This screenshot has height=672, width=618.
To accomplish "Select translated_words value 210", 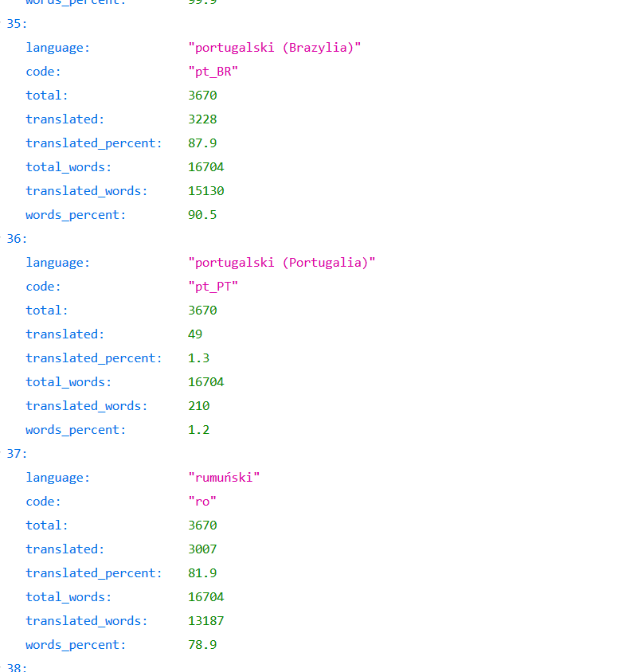I will click(199, 406).
